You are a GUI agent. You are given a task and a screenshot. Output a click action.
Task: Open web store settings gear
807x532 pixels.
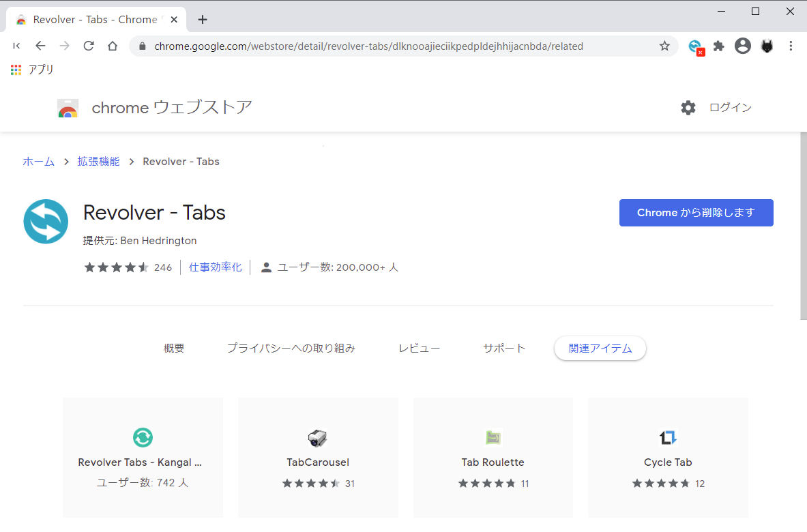click(688, 108)
